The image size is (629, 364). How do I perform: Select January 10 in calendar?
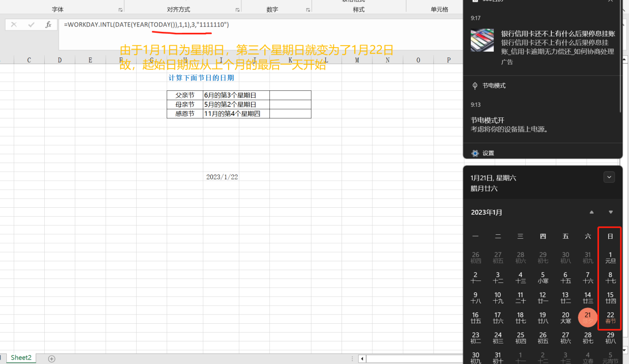click(x=498, y=298)
